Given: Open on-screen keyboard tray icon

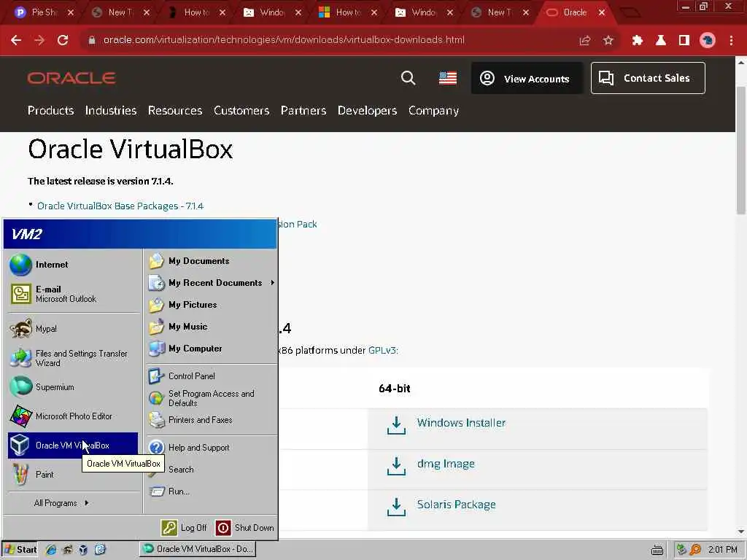Looking at the screenshot, I should (657, 550).
